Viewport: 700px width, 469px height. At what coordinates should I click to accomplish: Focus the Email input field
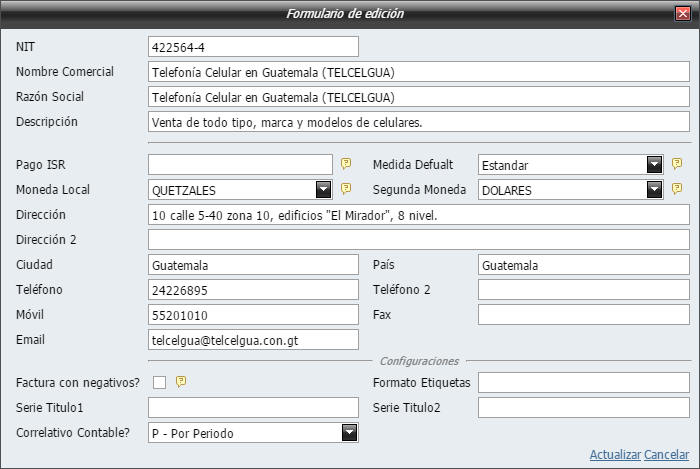[253, 340]
